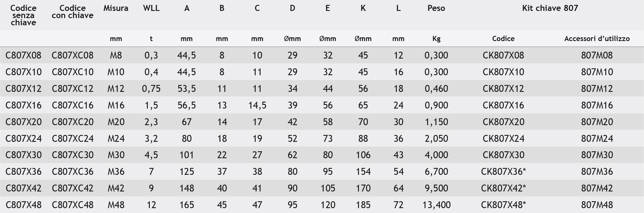Image resolution: width=644 pixels, height=213 pixels.
Task: Select the Codice senza chiave header
Action: [x=23, y=15]
